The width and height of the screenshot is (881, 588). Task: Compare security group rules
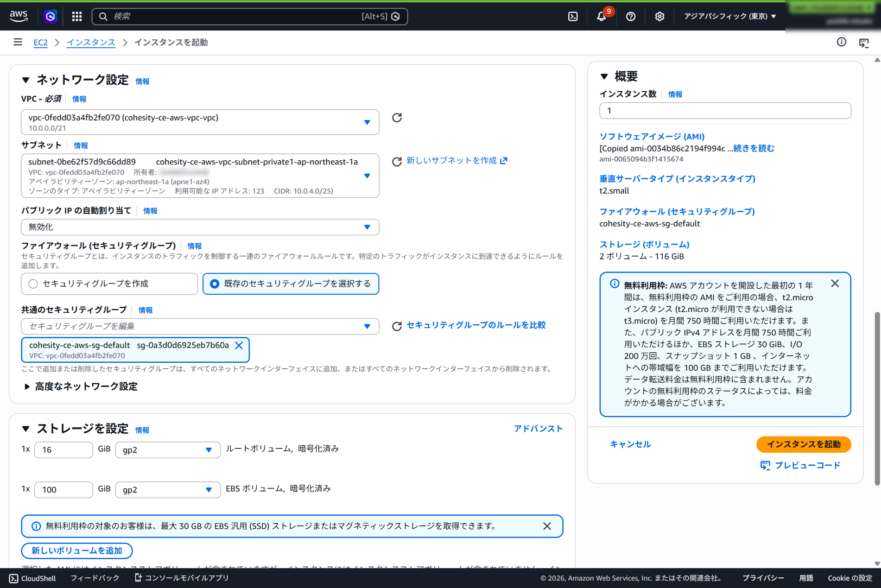[x=476, y=325]
